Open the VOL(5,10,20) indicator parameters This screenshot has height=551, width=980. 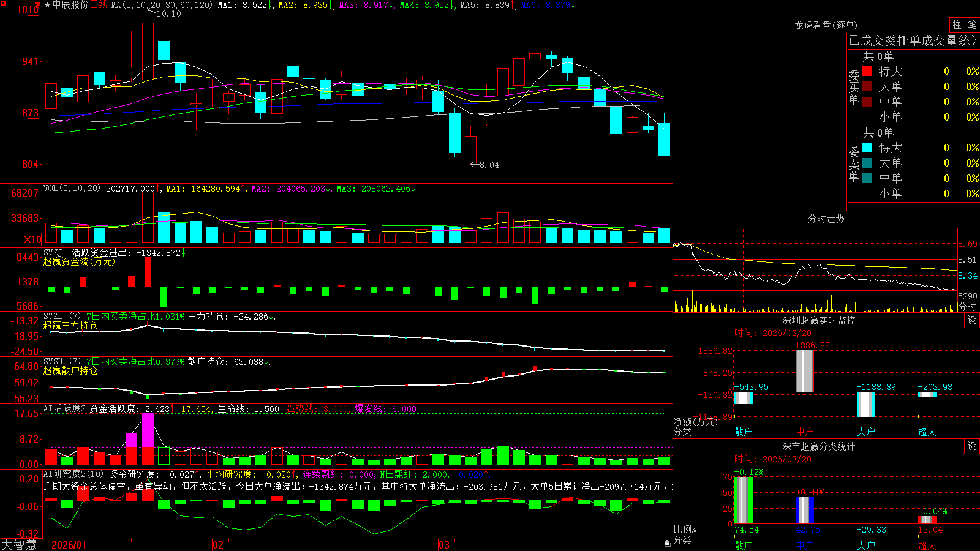point(72,189)
